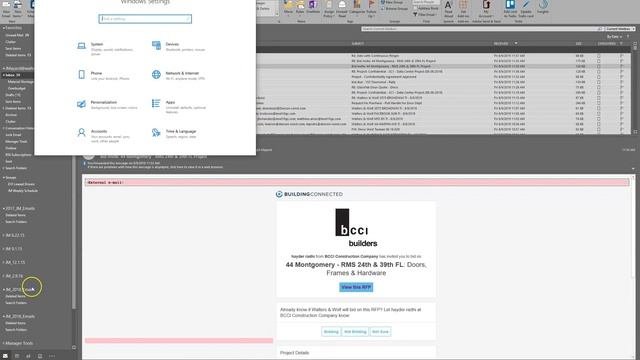Flag the 'Confidentiality Agreement Approved' message
Screen dimensions: 640x360
[622, 77]
